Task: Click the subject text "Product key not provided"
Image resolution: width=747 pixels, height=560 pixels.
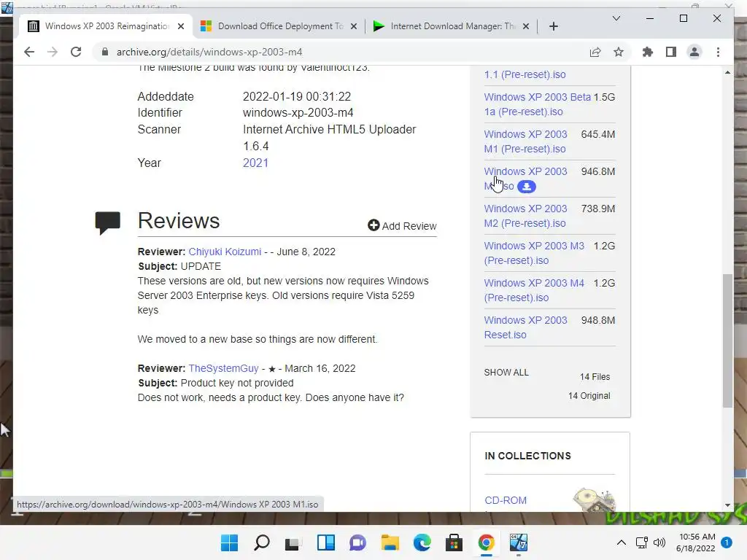Action: pos(237,383)
